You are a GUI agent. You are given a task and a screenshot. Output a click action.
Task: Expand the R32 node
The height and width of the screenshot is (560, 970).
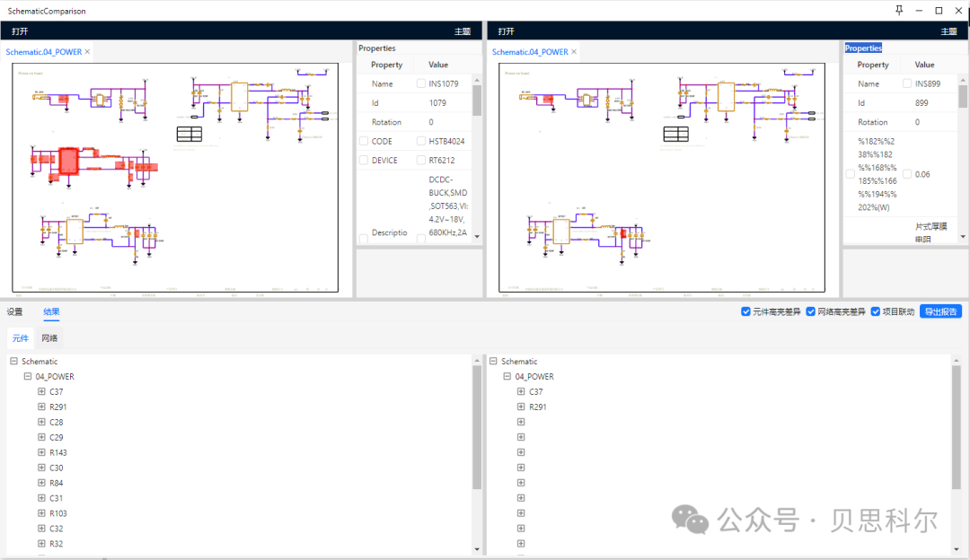click(41, 543)
